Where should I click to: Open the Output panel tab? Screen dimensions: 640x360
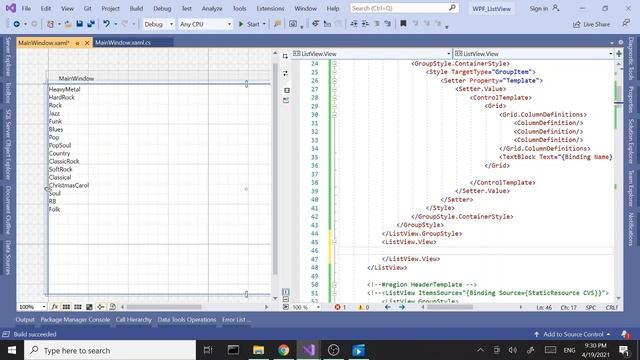(25, 320)
